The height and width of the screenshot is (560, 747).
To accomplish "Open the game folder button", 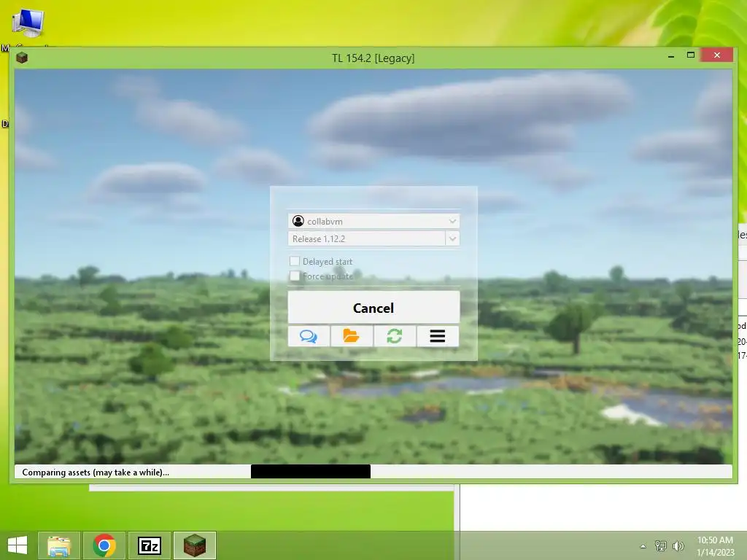I will click(352, 336).
